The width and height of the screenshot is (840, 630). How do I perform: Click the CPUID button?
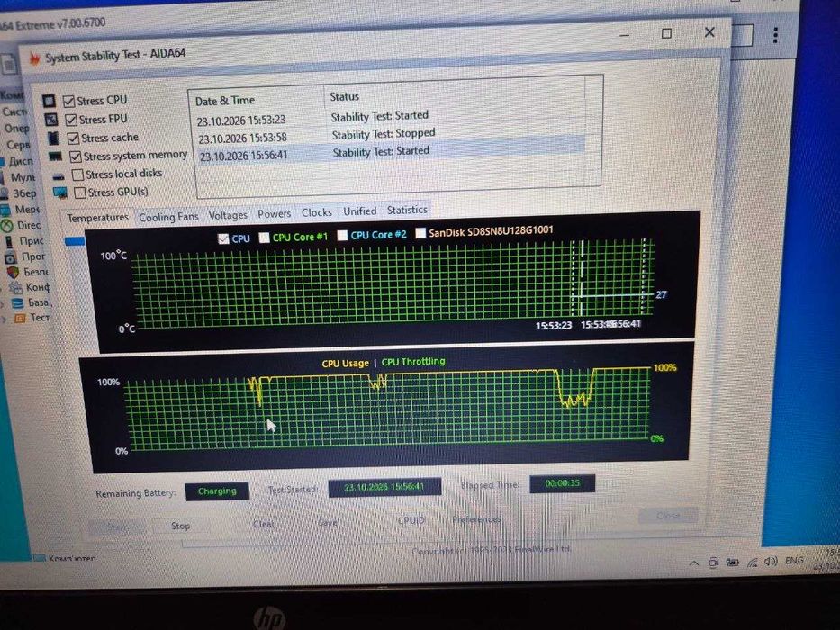(x=411, y=520)
